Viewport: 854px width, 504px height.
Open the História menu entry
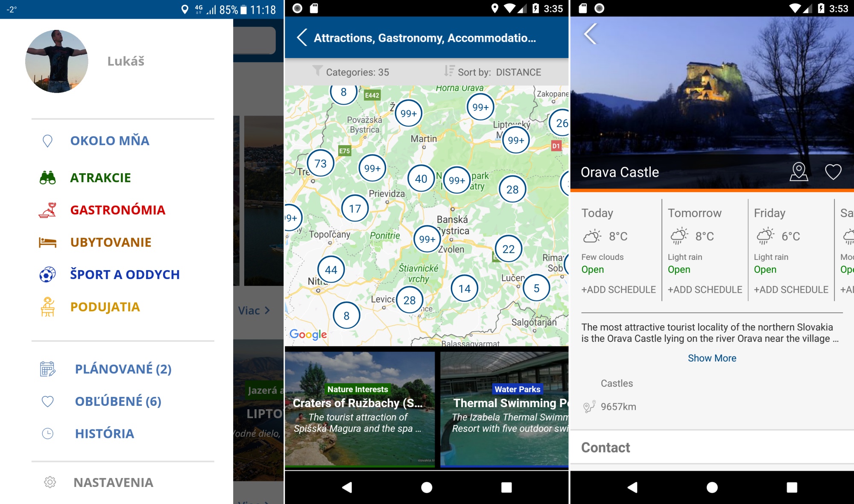pyautogui.click(x=104, y=434)
